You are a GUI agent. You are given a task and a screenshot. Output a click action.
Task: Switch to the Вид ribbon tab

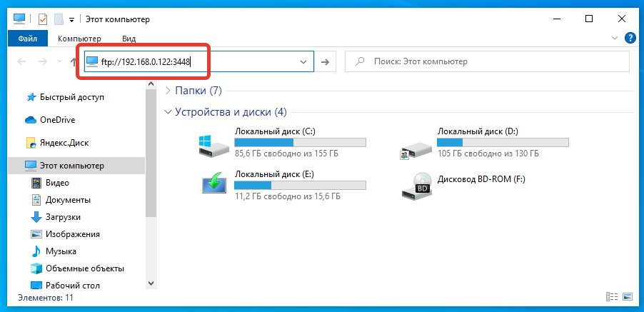tap(129, 39)
